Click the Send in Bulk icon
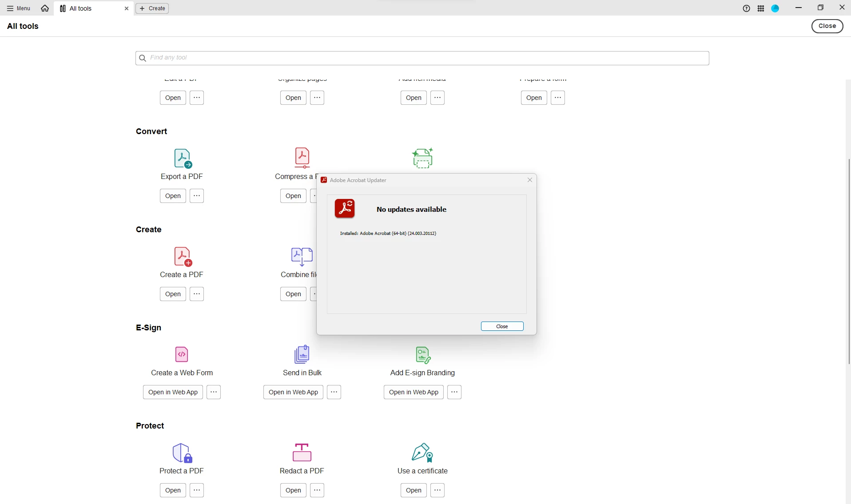 [302, 354]
